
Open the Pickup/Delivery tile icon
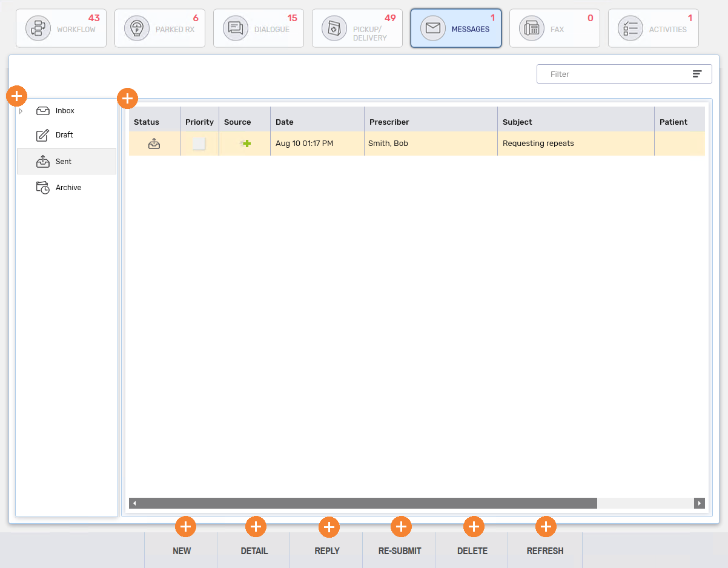tap(334, 29)
